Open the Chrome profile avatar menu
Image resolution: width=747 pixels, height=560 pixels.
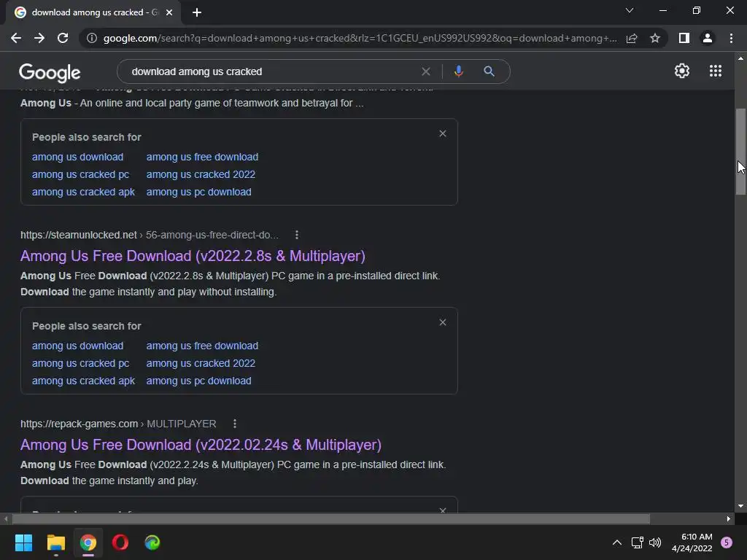708,38
